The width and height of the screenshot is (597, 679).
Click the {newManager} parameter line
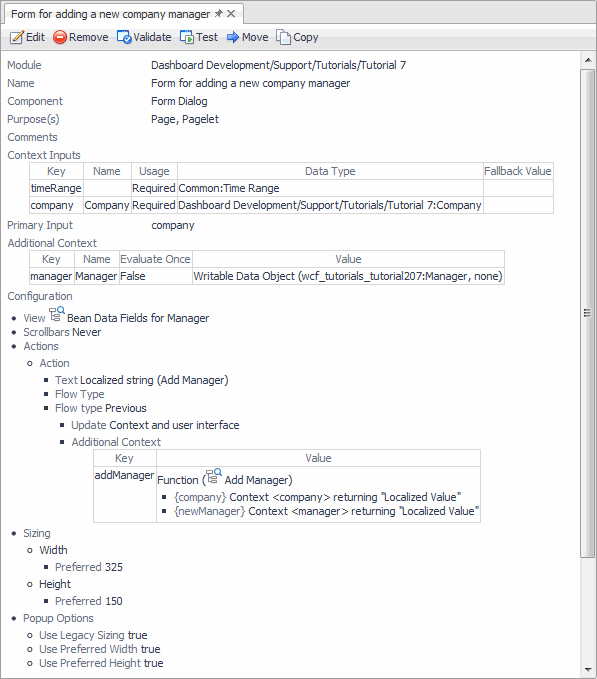pyautogui.click(x=326, y=511)
